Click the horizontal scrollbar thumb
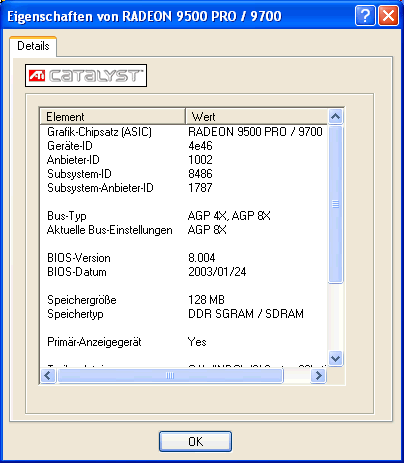404x463 pixels. point(170,376)
